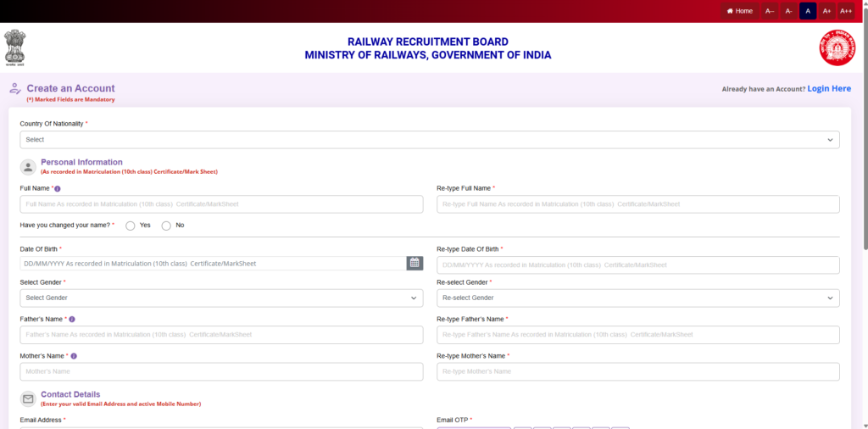Click the Email Address field label
Image resolution: width=868 pixels, height=429 pixels.
tap(41, 421)
